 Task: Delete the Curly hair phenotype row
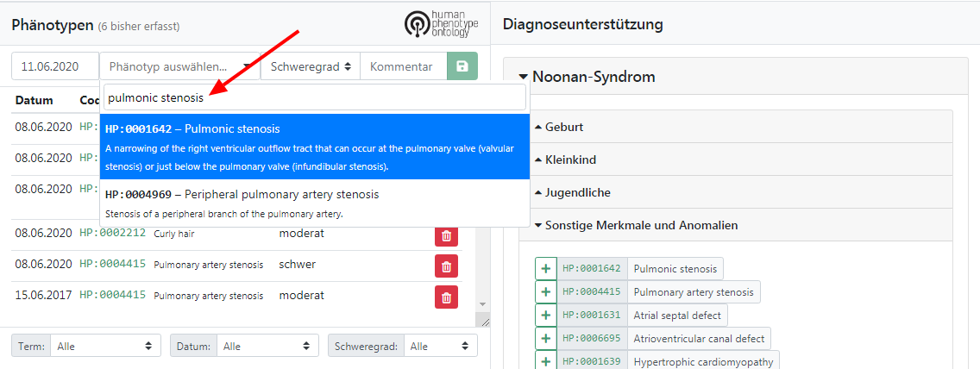(x=446, y=235)
